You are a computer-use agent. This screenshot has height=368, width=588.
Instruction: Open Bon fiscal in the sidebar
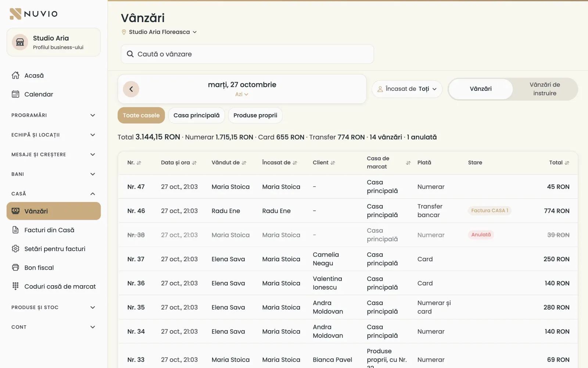pos(54,268)
